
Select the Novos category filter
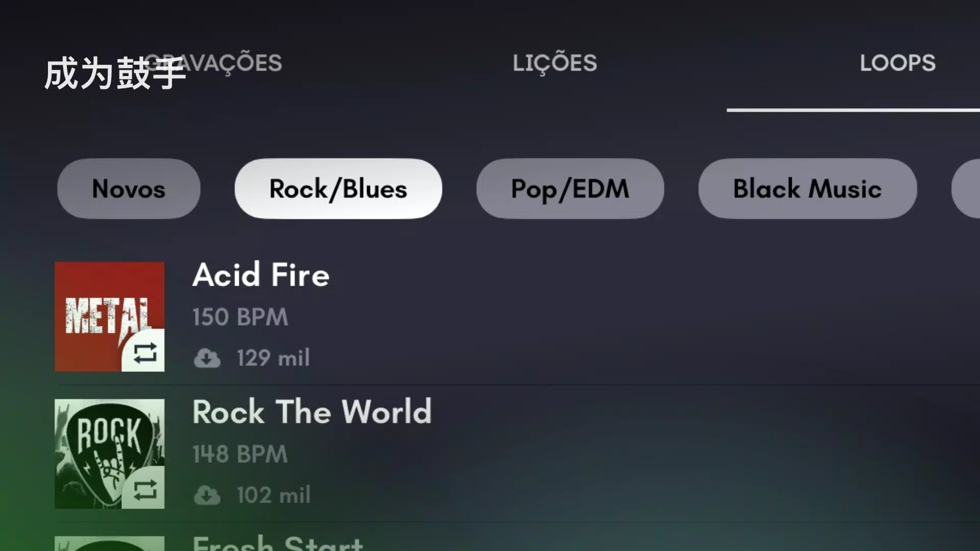click(x=129, y=189)
